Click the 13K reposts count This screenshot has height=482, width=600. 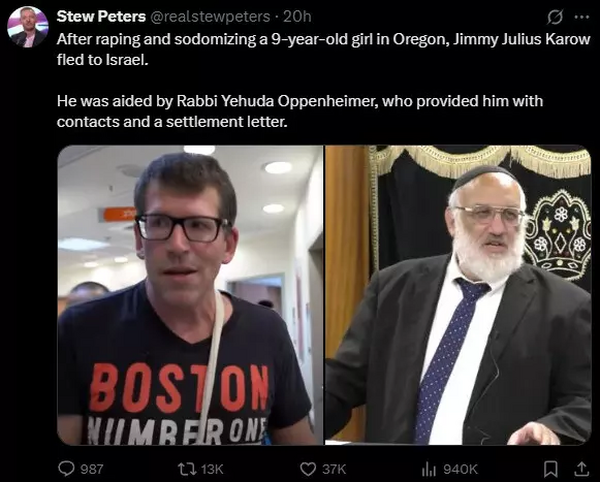click(212, 469)
